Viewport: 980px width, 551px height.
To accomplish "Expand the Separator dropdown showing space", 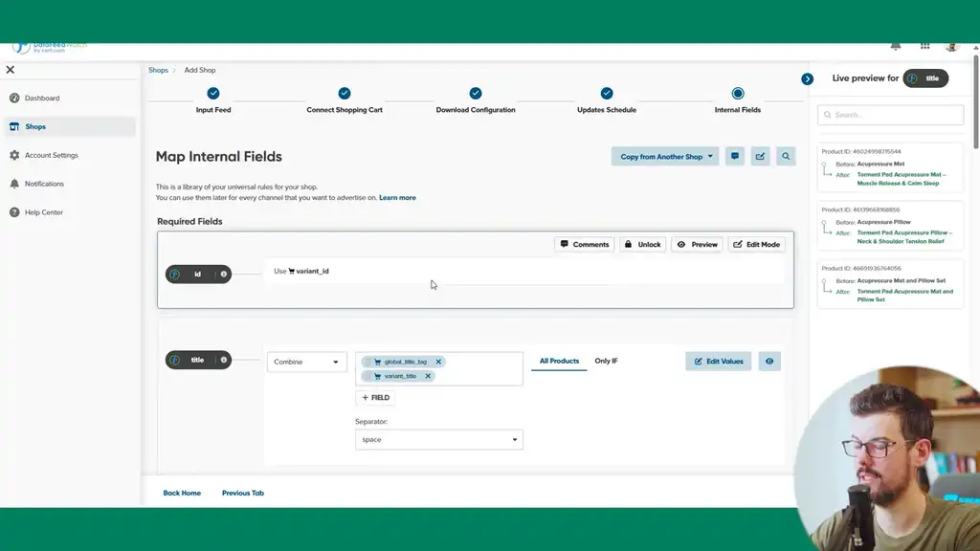I will click(x=438, y=440).
